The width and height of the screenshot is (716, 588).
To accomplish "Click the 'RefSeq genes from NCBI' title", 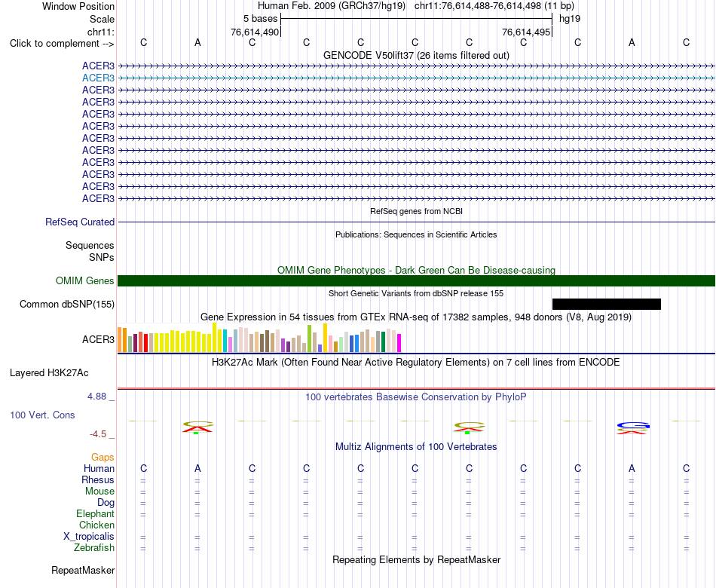I will [416, 212].
